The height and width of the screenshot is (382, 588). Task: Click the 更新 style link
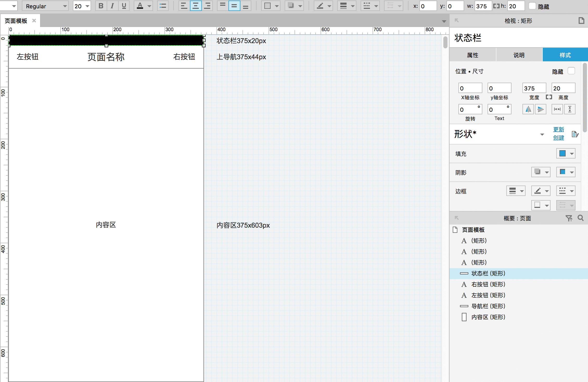pyautogui.click(x=559, y=129)
